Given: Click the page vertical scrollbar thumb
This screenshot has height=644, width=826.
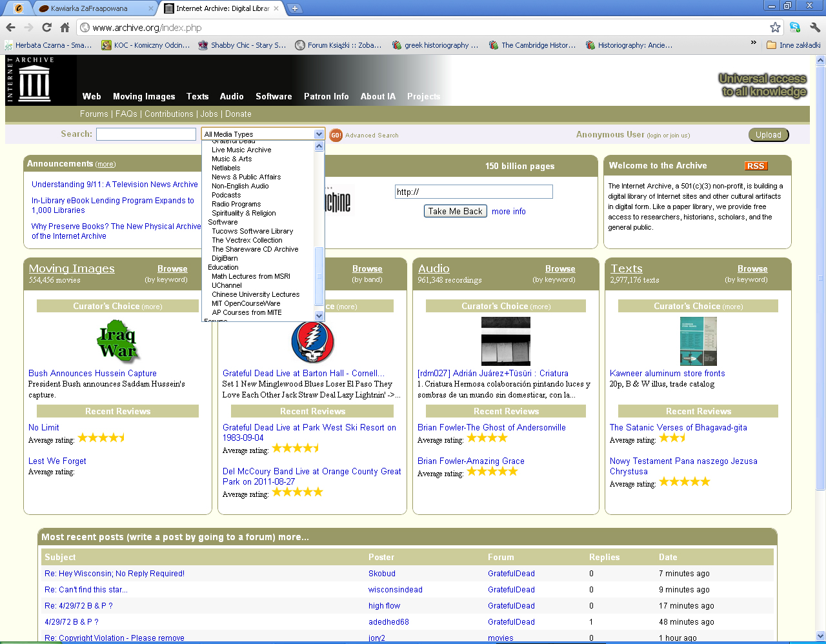Looking at the screenshot, I should (820, 279).
